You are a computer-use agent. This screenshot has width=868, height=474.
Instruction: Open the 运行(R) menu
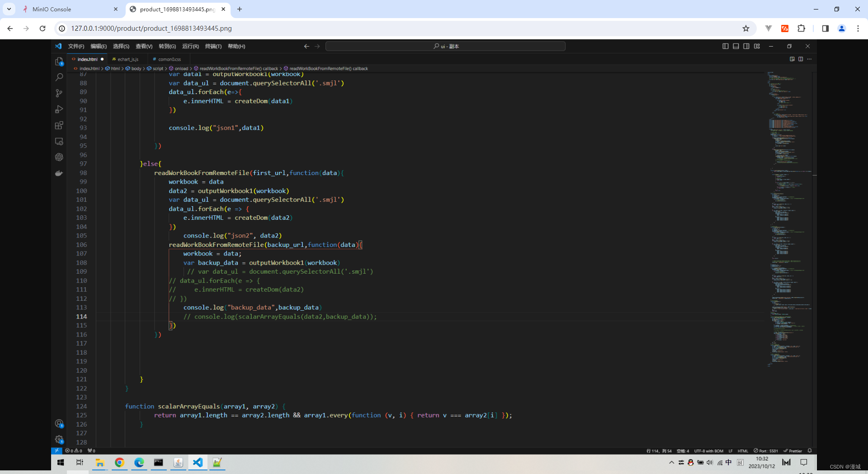(190, 46)
